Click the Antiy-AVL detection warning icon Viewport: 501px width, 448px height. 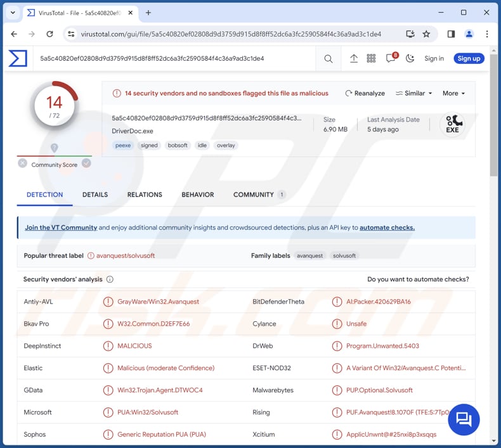[x=108, y=302]
